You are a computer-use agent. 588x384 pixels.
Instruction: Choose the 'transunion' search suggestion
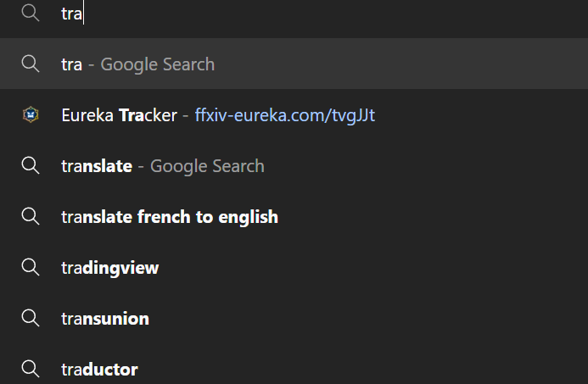pos(105,319)
